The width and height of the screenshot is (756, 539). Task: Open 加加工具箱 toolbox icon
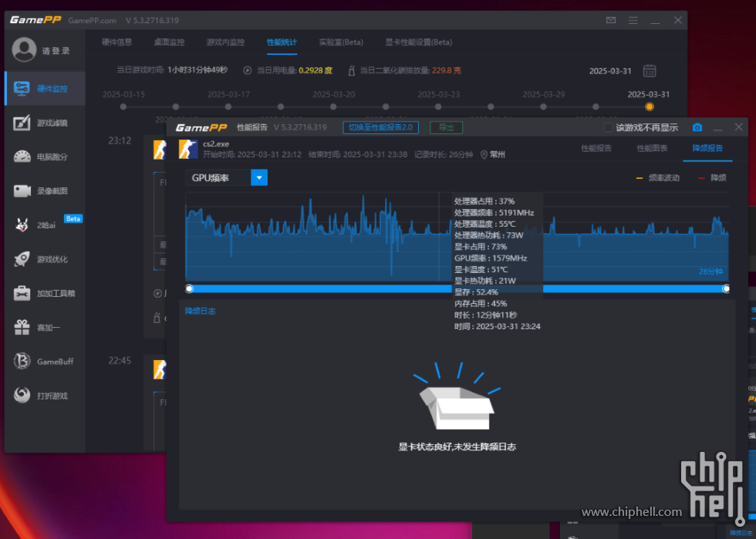tap(22, 293)
